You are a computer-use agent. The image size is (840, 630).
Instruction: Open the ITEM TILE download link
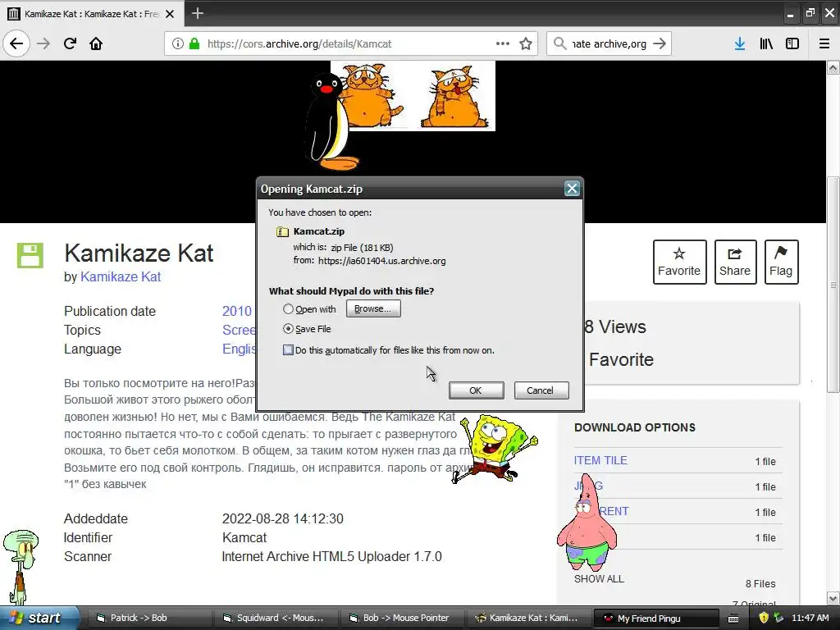click(600, 461)
